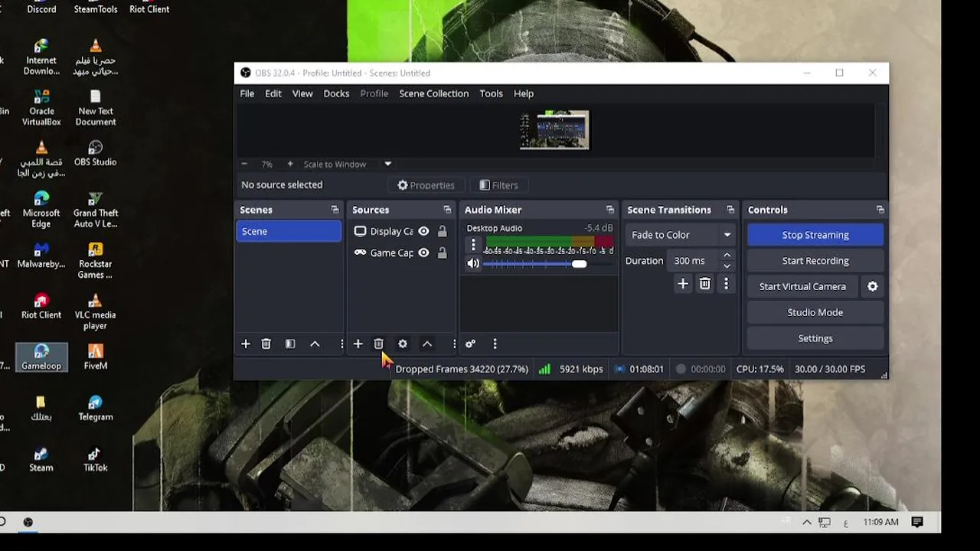Open the OBS Studio desktop shortcut
This screenshot has width=980, height=551.
(x=95, y=153)
